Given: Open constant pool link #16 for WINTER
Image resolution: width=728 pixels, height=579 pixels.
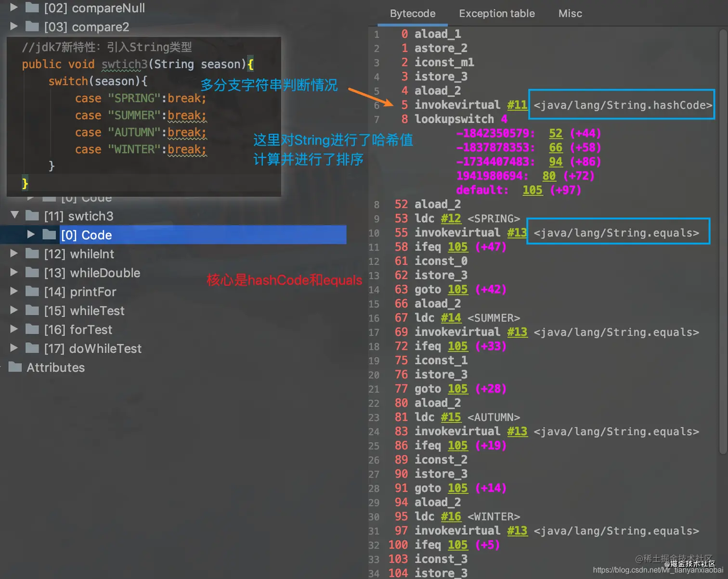Looking at the screenshot, I should pyautogui.click(x=451, y=516).
